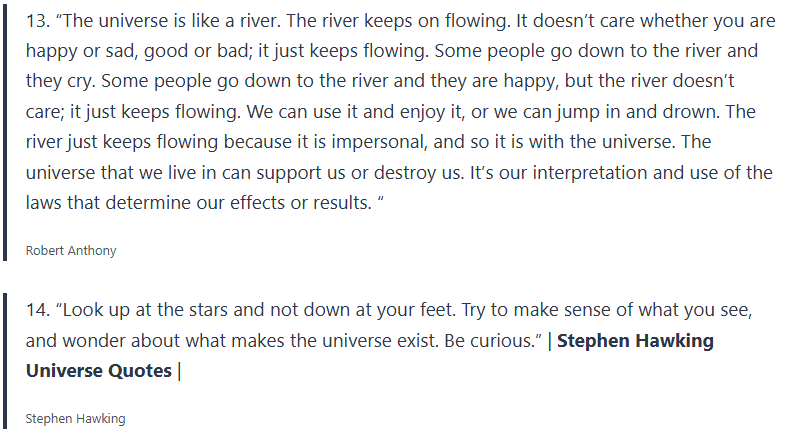Click the small "Stephen Hawking" citation under quote 14
Screen dimensions: 807x434
76,419
